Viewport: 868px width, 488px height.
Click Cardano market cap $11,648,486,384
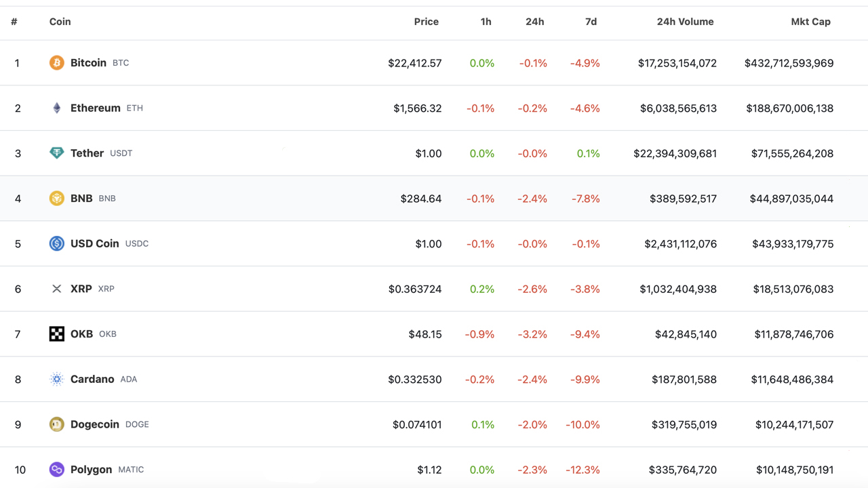pos(792,380)
